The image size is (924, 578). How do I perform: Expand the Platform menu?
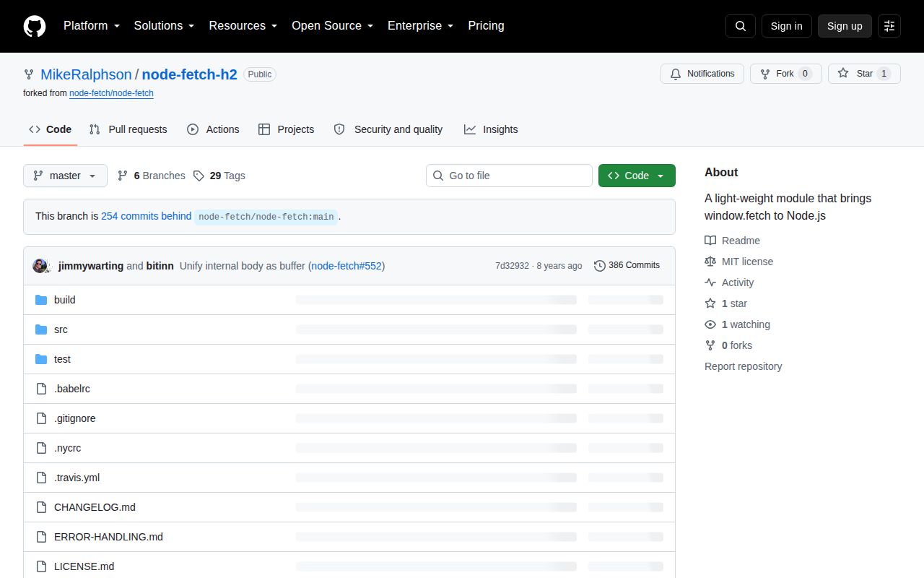[x=91, y=26]
